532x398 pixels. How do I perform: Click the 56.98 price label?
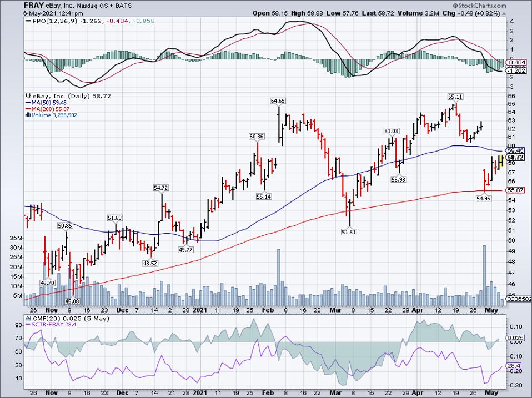pyautogui.click(x=398, y=179)
